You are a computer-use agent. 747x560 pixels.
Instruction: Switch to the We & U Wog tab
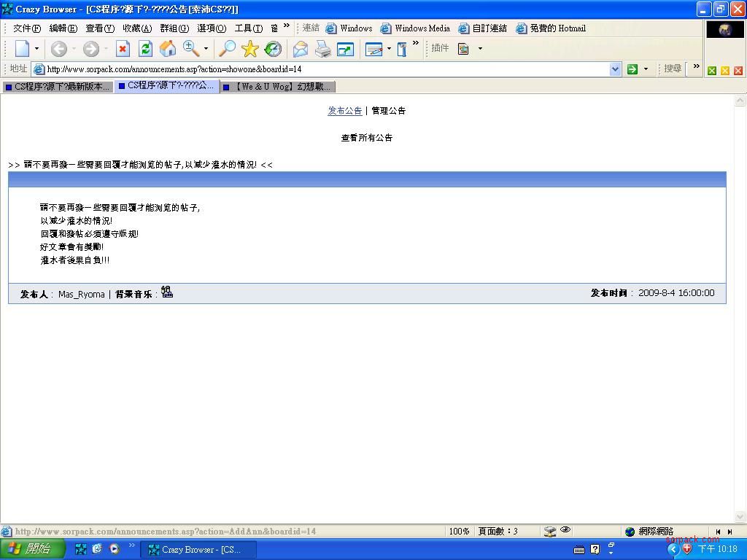277,87
